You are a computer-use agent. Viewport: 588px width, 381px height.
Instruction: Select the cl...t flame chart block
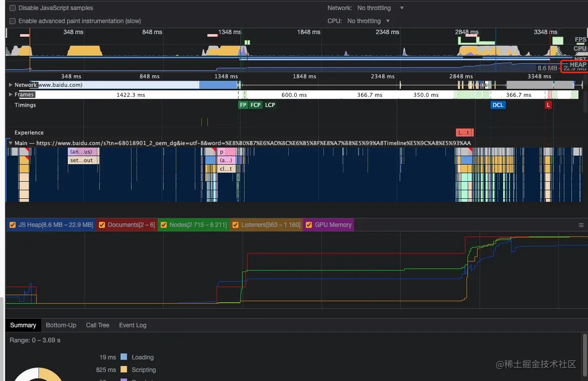pos(226,169)
